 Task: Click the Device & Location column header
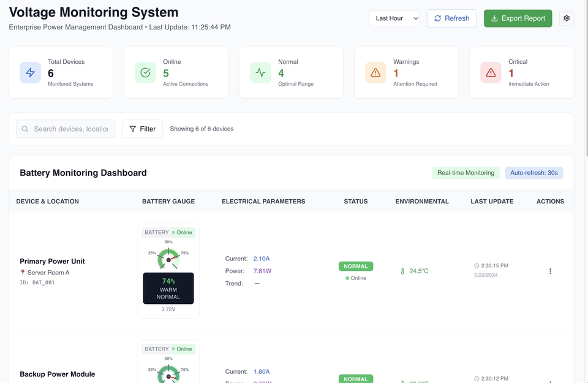point(48,202)
